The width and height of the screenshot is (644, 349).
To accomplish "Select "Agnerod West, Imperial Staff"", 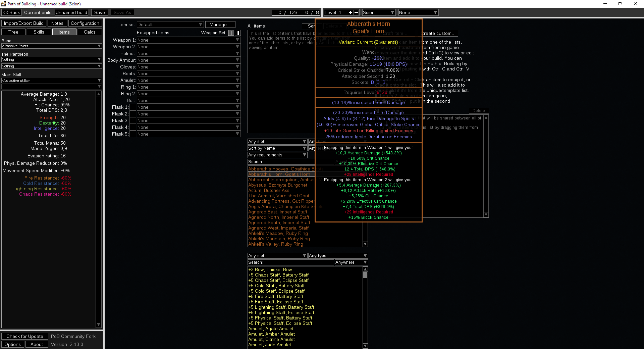I will point(278,228).
